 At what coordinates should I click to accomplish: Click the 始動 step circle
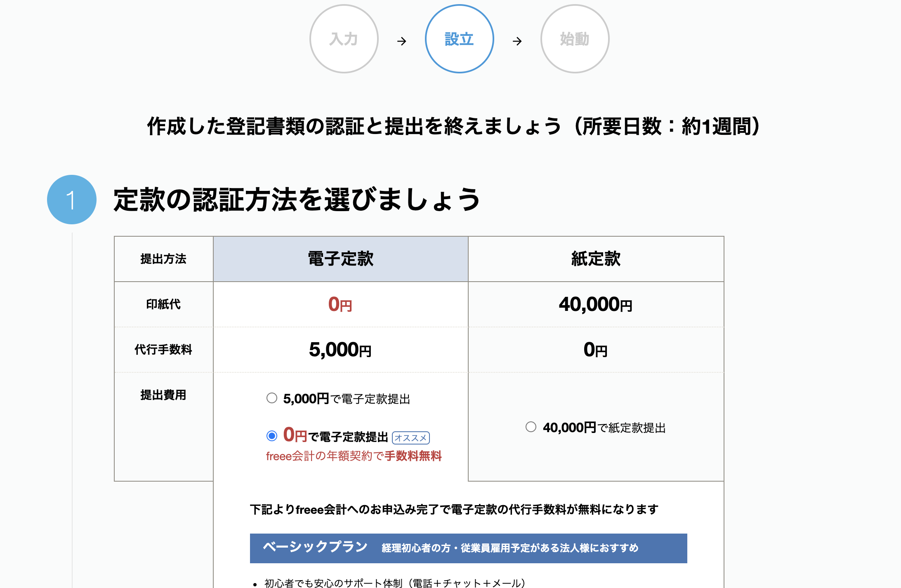click(575, 39)
